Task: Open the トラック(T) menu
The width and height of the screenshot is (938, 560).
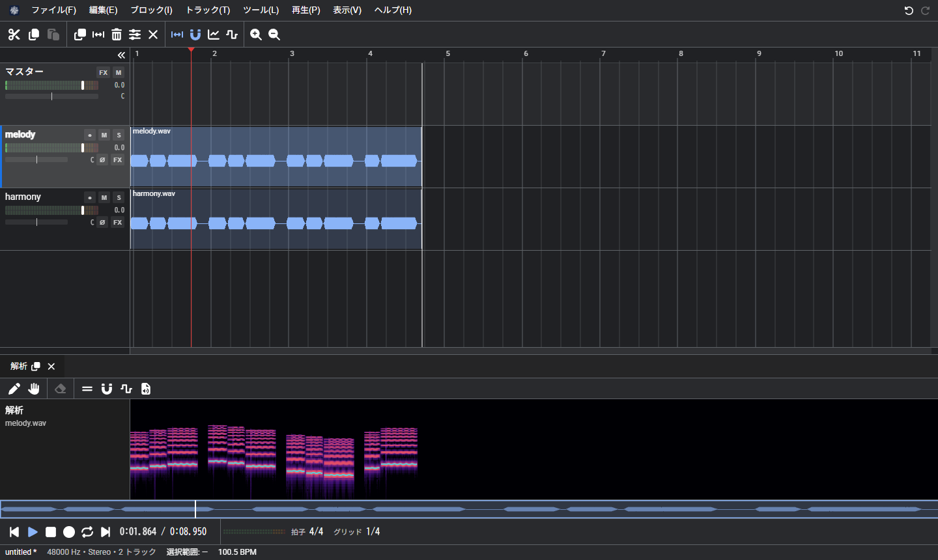Action: point(208,10)
